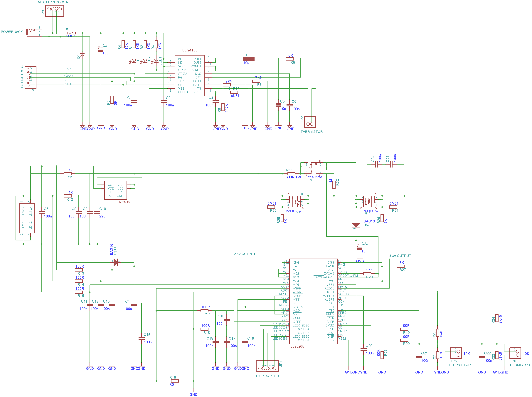Screen dimensions: 532x397
Task: Click the BQ24103 charger IC symbol
Action: [x=189, y=76]
